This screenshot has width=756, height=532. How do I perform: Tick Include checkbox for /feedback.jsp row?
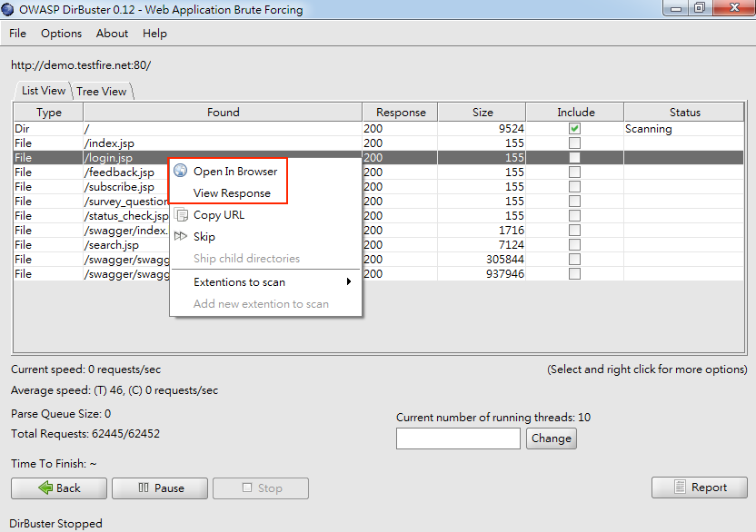574,172
